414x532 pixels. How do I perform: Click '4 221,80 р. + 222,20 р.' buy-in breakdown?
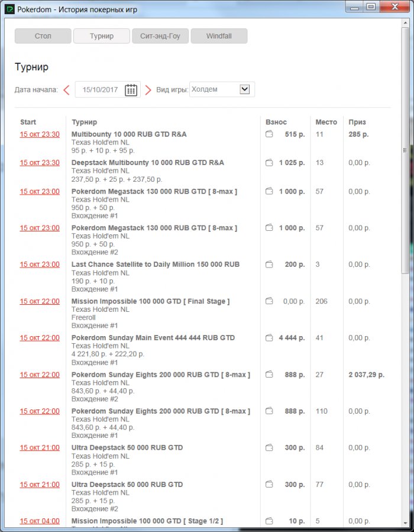pos(108,354)
